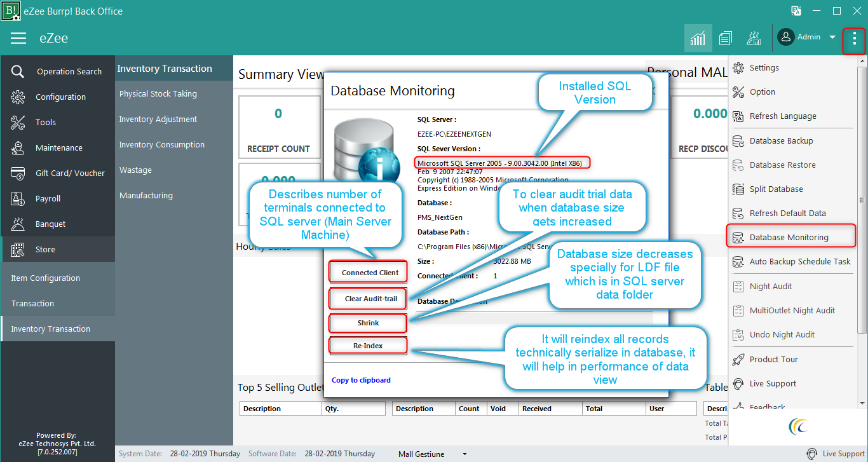Click the Product Tour rocket icon
Image resolution: width=868 pixels, height=462 pixels.
click(738, 359)
